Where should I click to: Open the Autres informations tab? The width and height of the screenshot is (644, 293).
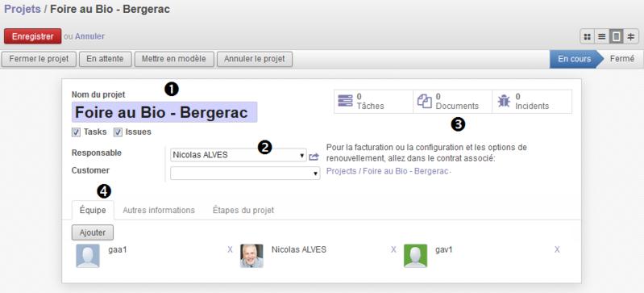point(159,211)
